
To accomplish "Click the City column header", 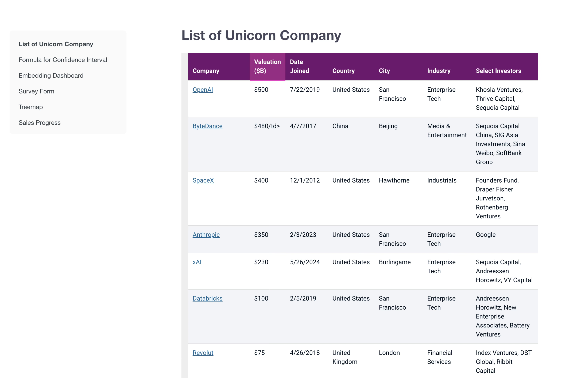I will click(x=384, y=71).
